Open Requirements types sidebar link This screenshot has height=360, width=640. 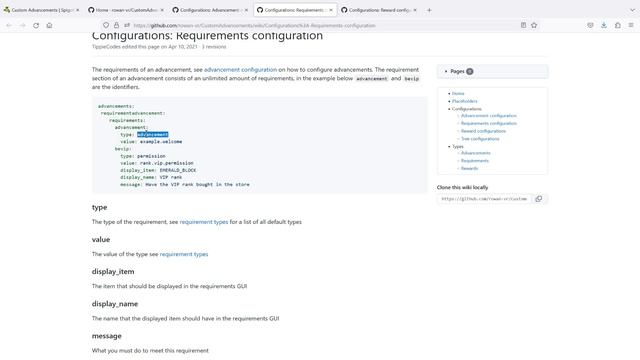tap(475, 161)
